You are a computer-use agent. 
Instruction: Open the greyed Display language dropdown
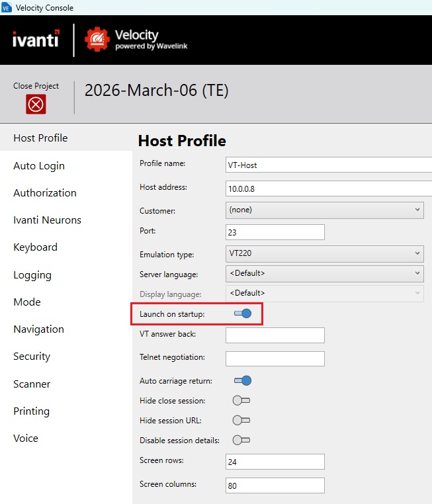(325, 294)
